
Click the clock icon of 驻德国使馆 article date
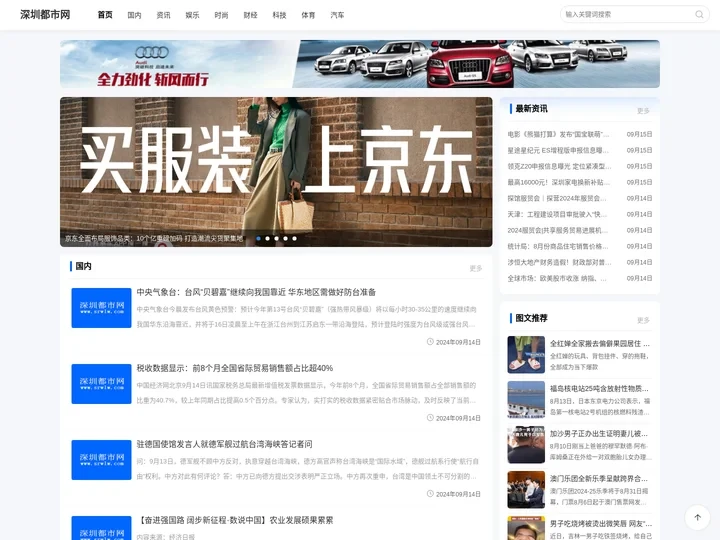click(x=430, y=494)
